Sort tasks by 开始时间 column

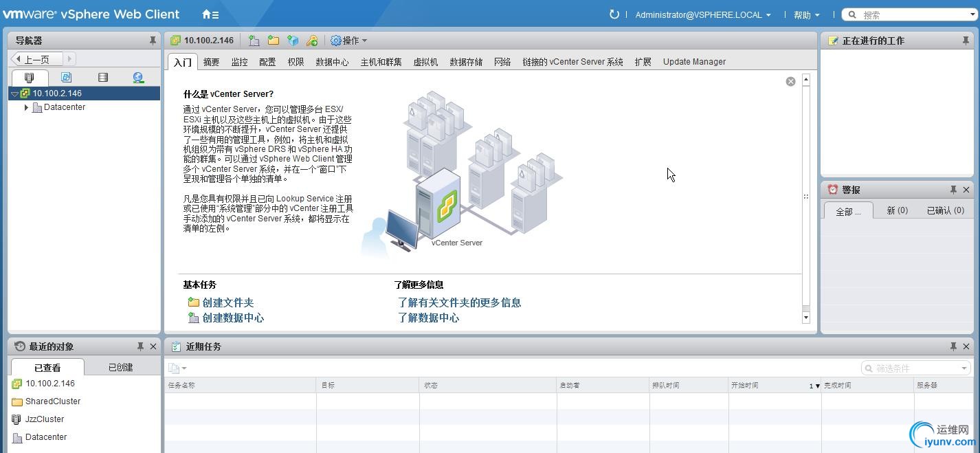[x=775, y=386]
